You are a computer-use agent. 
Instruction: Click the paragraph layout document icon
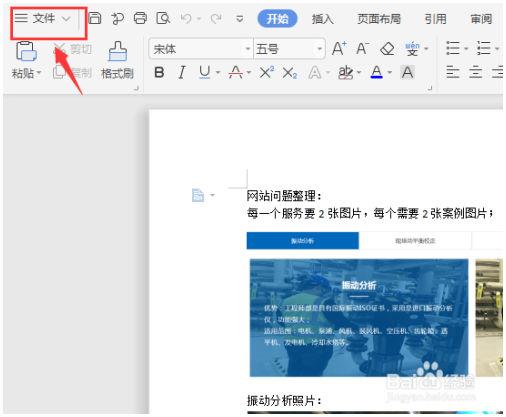[198, 195]
